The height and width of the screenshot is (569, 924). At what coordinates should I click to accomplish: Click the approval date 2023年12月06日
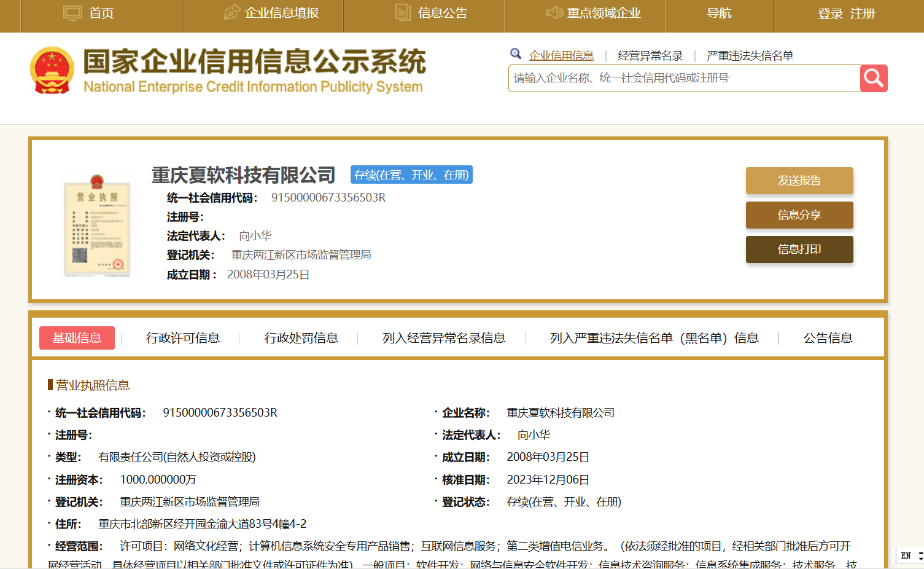pyautogui.click(x=548, y=480)
